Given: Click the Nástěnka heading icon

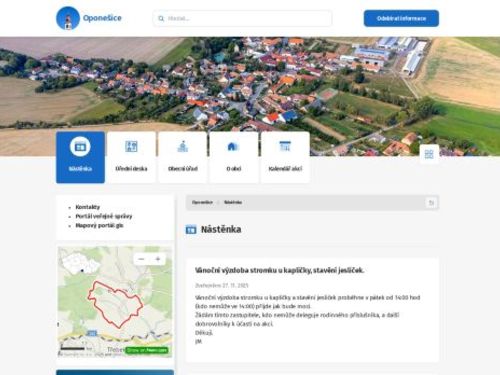Looking at the screenshot, I should pyautogui.click(x=191, y=230).
